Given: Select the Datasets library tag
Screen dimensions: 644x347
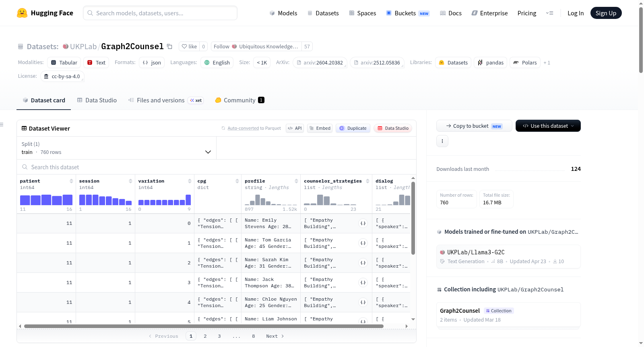Looking at the screenshot, I should (453, 62).
